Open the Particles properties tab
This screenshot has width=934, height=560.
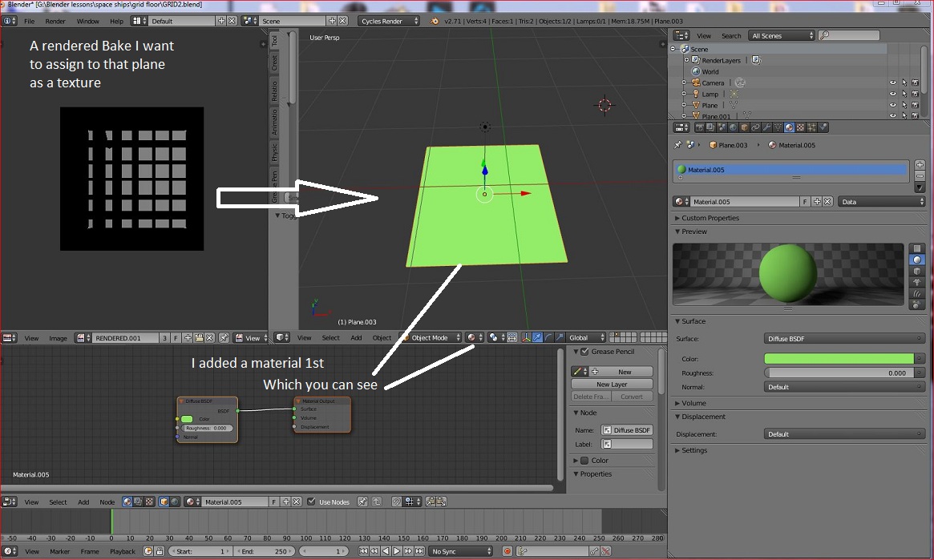[x=812, y=127]
